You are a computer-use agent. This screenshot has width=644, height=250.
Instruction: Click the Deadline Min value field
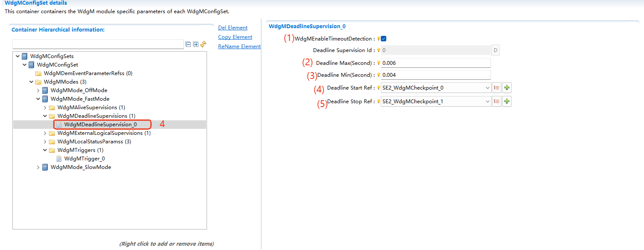point(435,75)
